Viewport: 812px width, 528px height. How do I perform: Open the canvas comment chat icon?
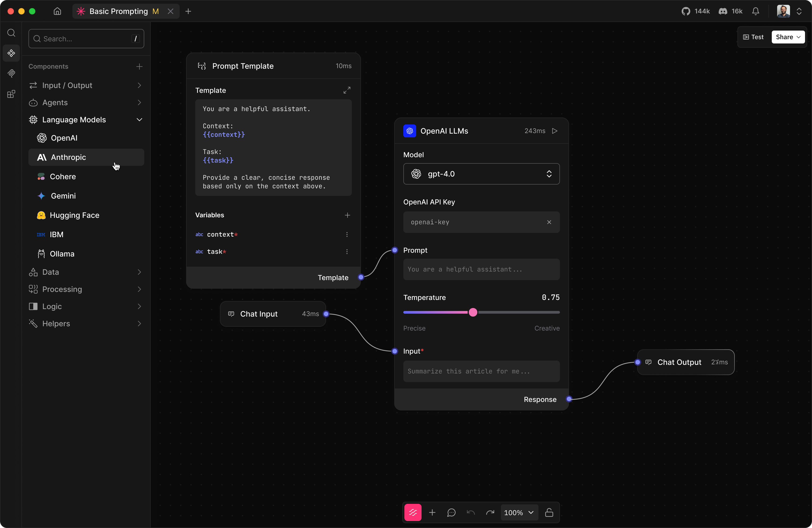click(451, 512)
